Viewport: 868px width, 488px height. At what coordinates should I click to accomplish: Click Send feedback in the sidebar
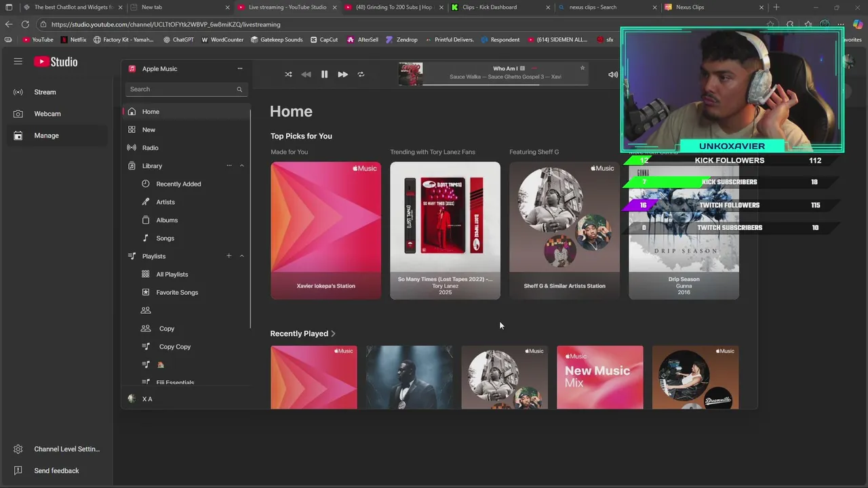coord(56,470)
